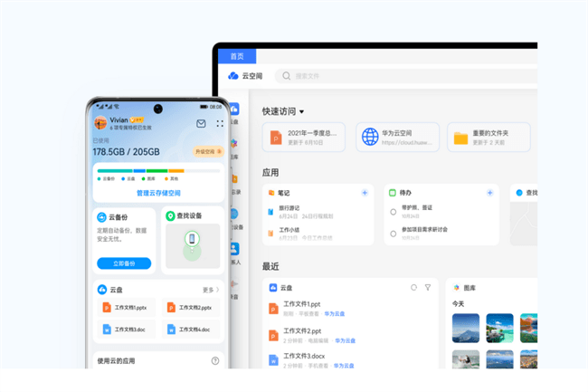
Task: Click the filter funnel icon in 云盘
Action: (x=428, y=287)
